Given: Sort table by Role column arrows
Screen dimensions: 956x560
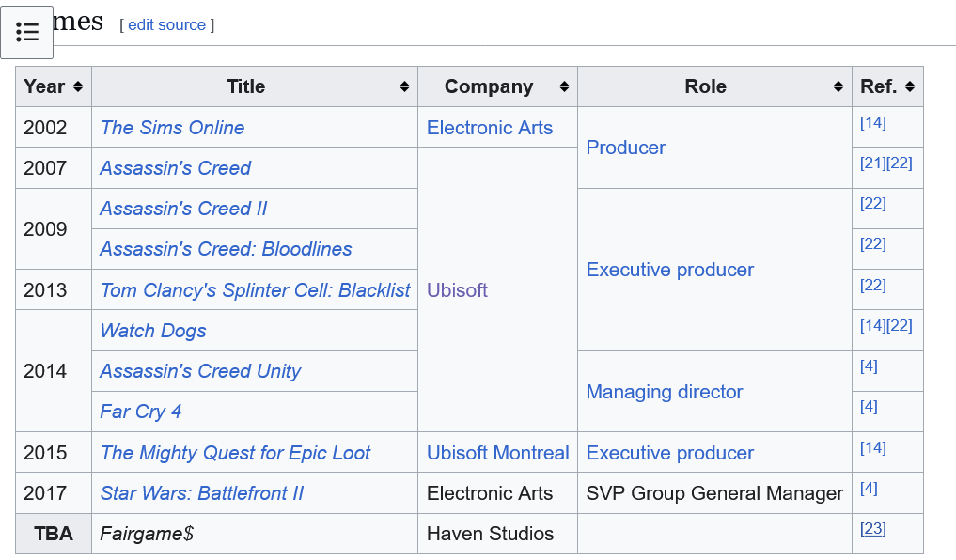Looking at the screenshot, I should (x=838, y=86).
